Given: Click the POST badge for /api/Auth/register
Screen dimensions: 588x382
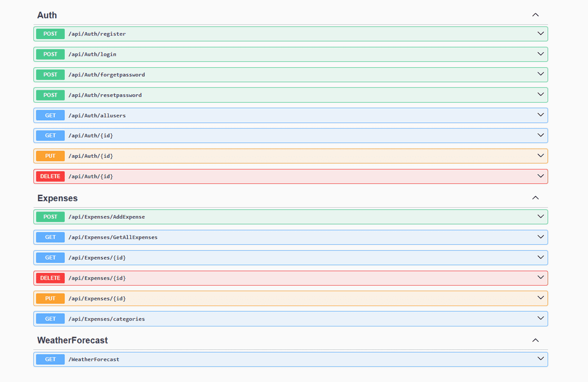Looking at the screenshot, I should click(x=51, y=34).
